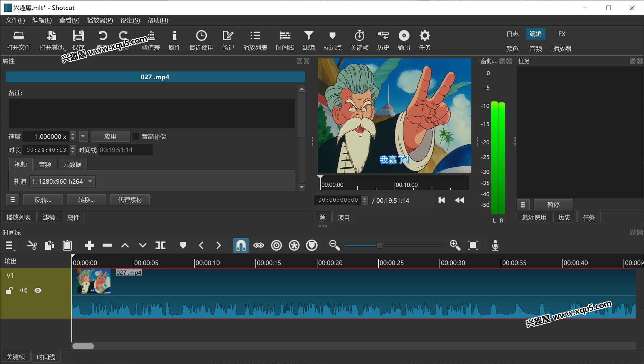The height and width of the screenshot is (364, 644).
Task: Open the 笔记 (Notes) panel
Action: tap(228, 40)
